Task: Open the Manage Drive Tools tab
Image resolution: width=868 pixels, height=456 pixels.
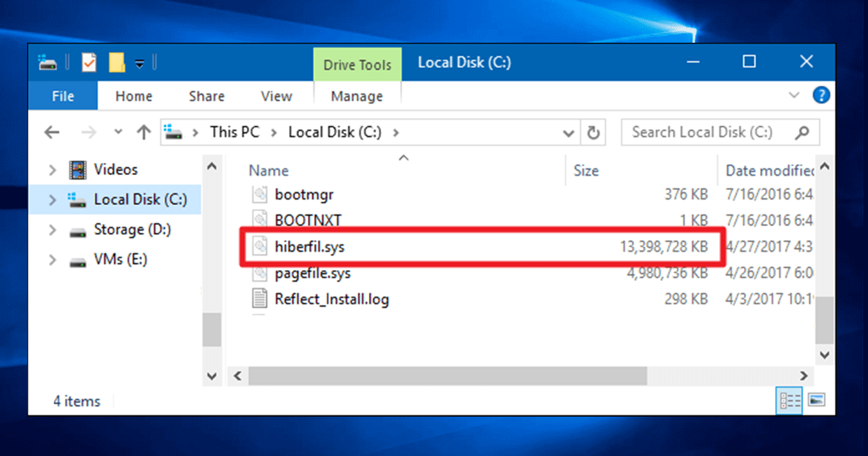Action: coord(357,96)
